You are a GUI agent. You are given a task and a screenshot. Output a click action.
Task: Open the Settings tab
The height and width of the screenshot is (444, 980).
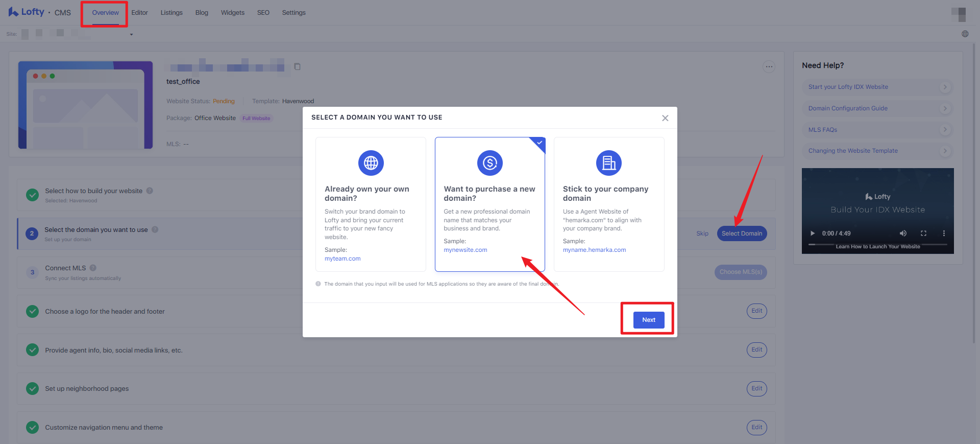294,13
